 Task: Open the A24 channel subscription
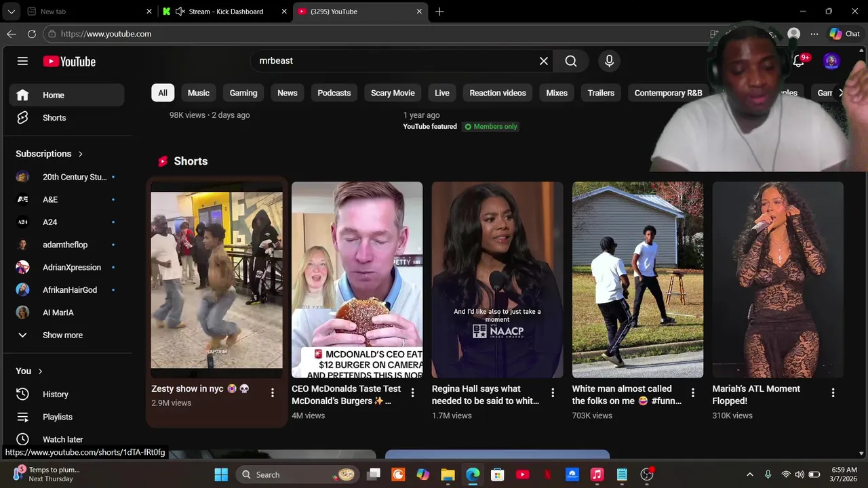coord(66,222)
